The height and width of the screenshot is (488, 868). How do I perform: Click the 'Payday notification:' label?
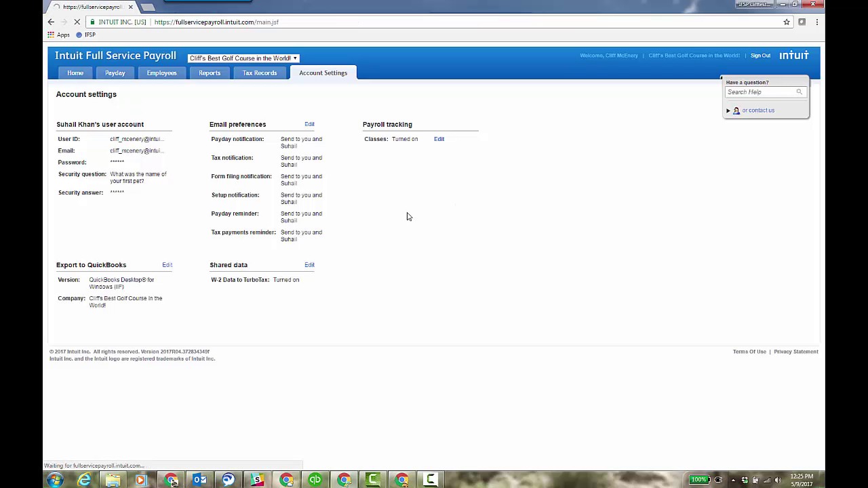click(237, 139)
